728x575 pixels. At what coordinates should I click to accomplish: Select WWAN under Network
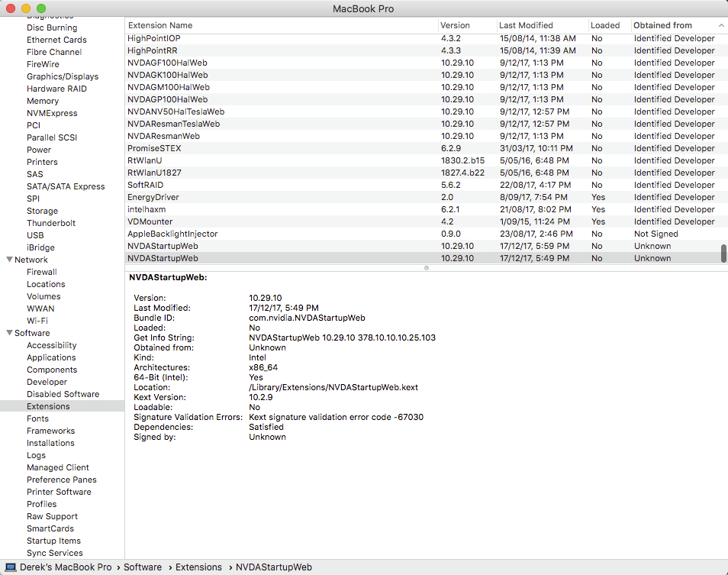[x=40, y=308]
